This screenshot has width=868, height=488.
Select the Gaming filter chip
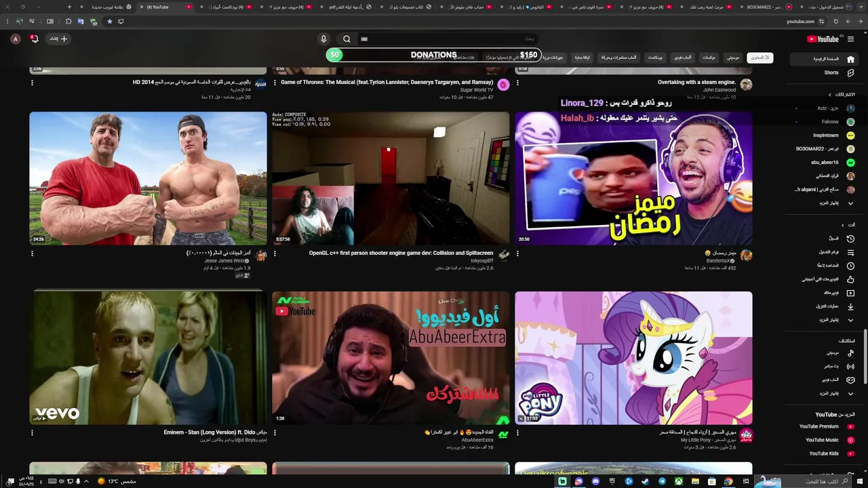pyautogui.click(x=682, y=58)
